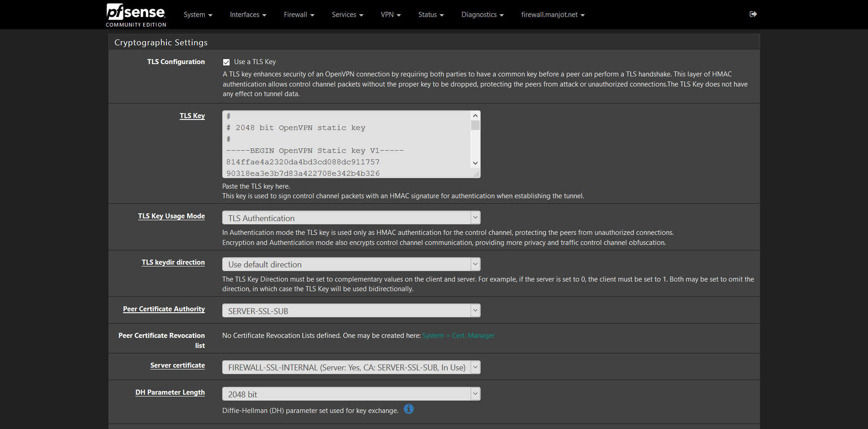The height and width of the screenshot is (429, 868).
Task: Click the TLS keydir direction label
Action: point(173,262)
